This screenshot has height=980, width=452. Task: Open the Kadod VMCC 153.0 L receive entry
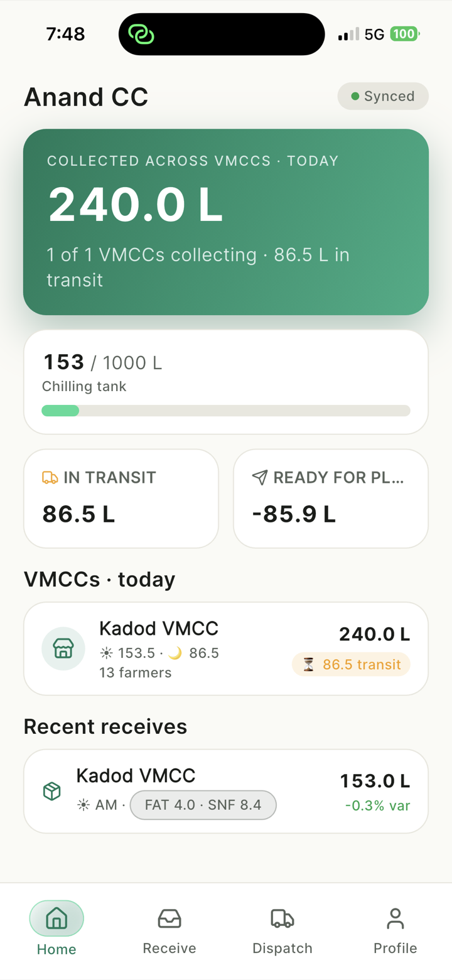[x=226, y=791]
